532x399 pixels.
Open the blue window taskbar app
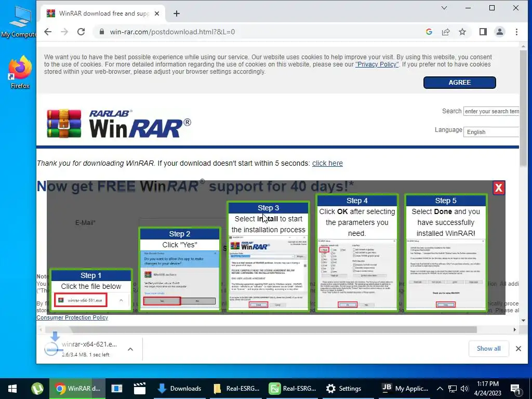coord(117,389)
